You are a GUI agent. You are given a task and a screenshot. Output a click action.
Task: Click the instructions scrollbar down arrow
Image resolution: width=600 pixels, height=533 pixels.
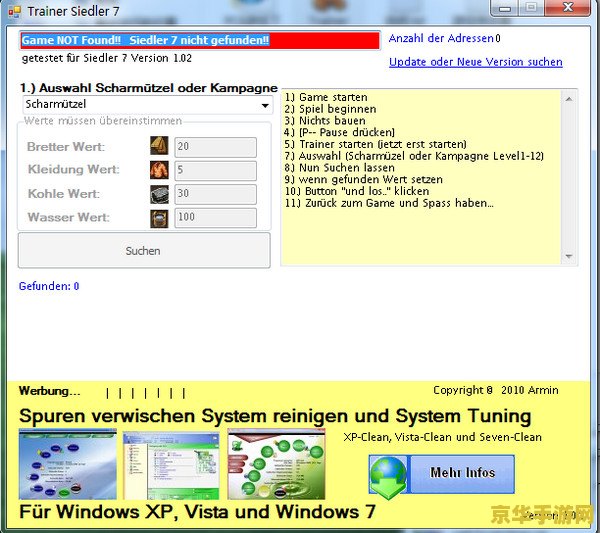pos(569,256)
